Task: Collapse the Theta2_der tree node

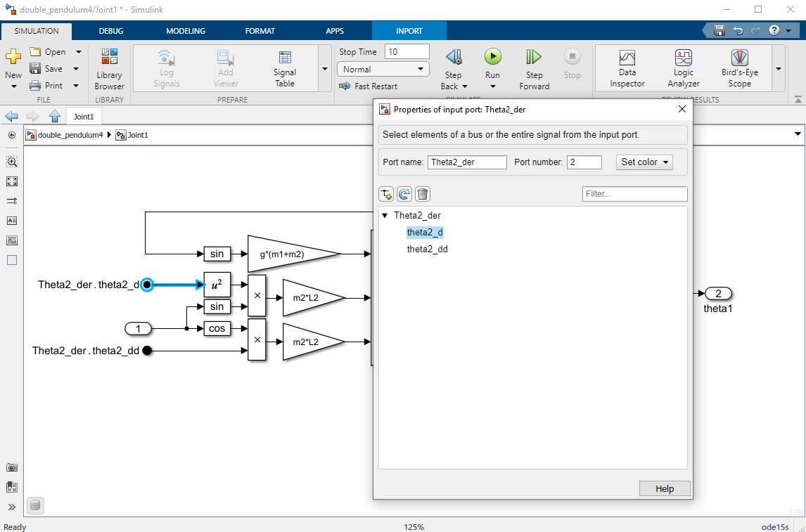Action: click(x=385, y=216)
